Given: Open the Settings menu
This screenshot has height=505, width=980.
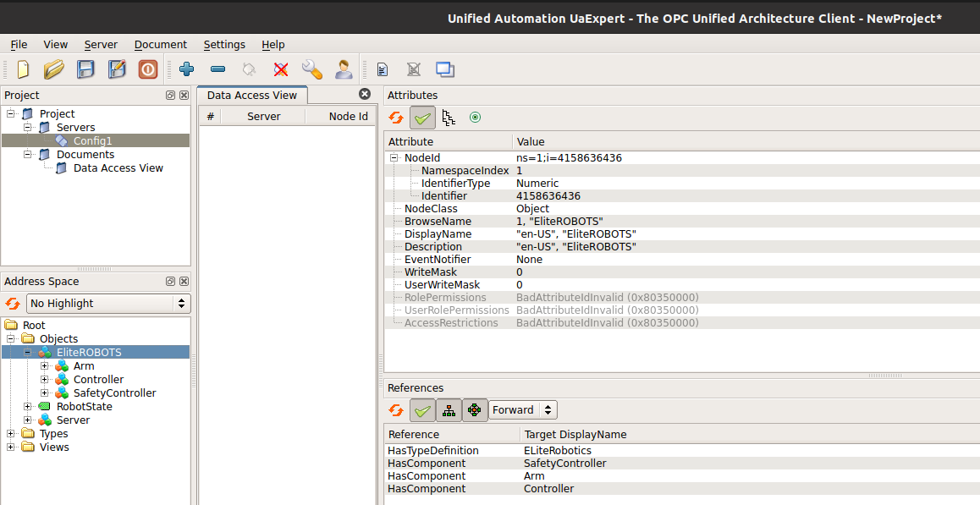Looking at the screenshot, I should 224,44.
